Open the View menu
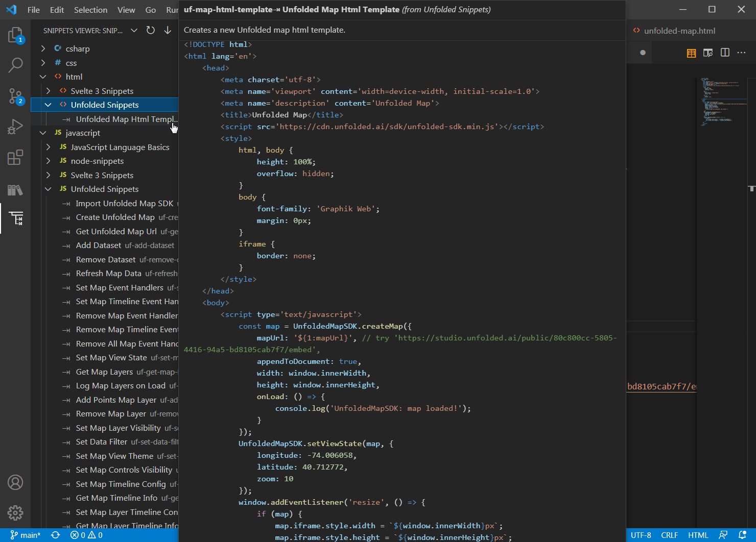 coord(126,10)
